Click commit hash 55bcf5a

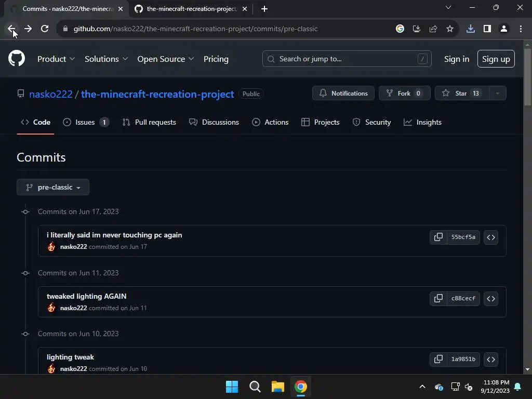pos(463,237)
